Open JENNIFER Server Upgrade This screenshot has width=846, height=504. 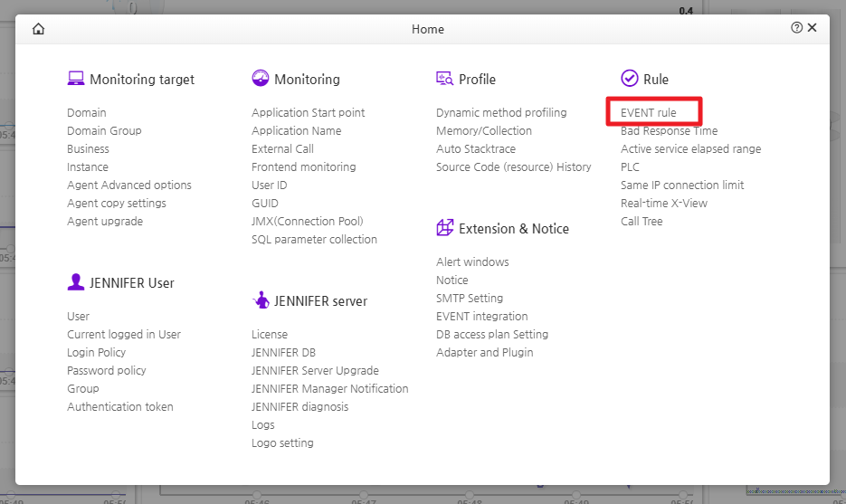point(315,371)
